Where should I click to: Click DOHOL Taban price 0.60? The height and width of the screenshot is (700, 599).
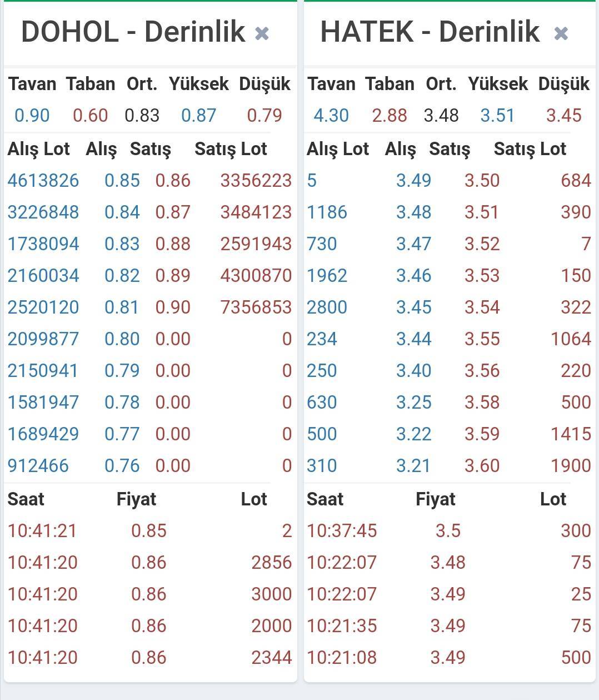click(90, 116)
